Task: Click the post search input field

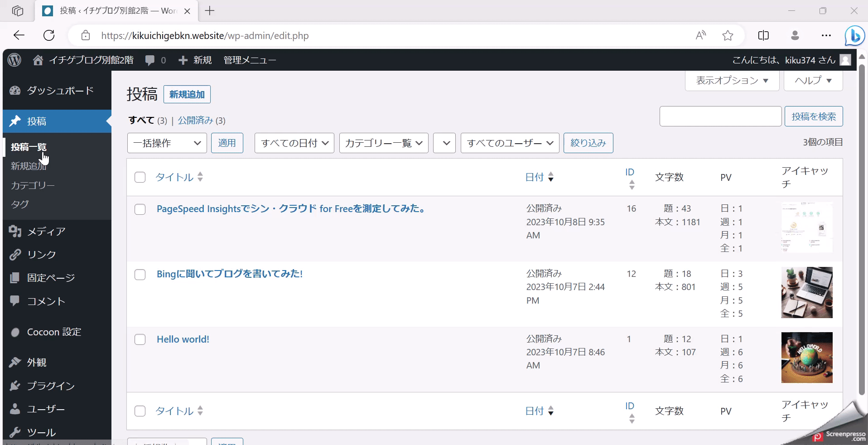Action: point(720,116)
